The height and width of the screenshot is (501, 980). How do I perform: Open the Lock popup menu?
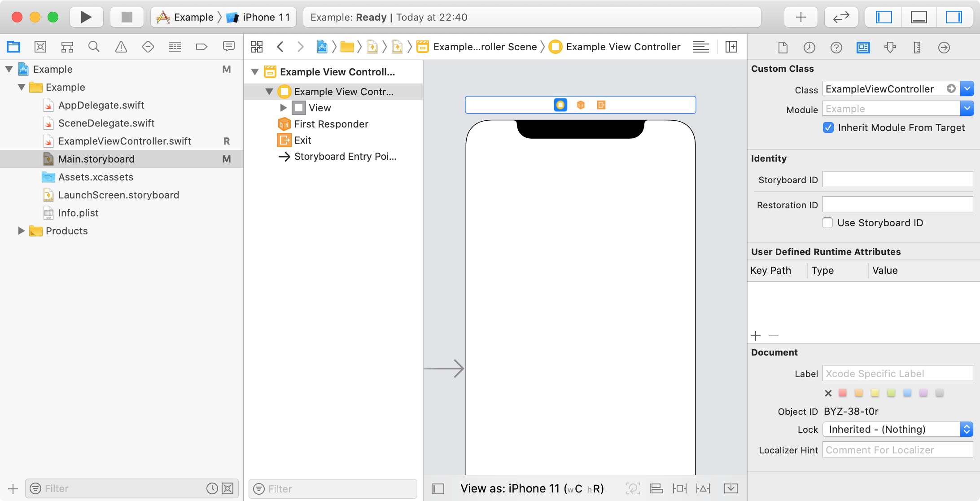pyautogui.click(x=897, y=429)
